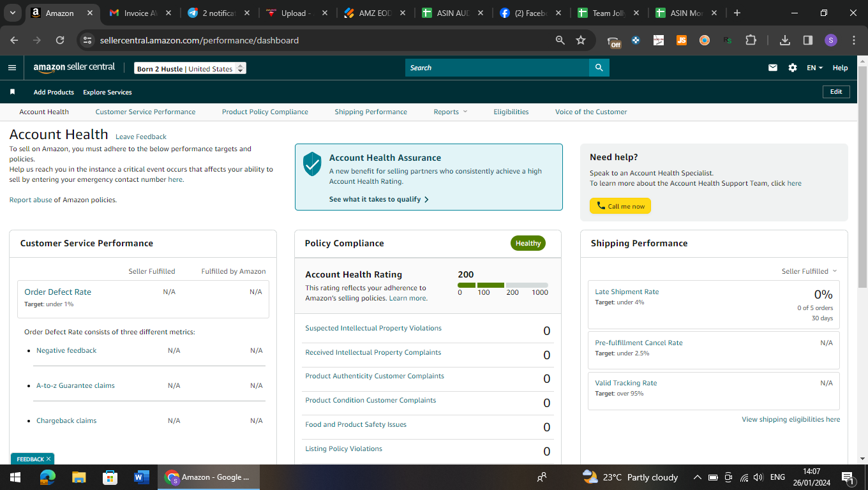Image resolution: width=868 pixels, height=490 pixels.
Task: Click the Edit button
Action: 836,92
